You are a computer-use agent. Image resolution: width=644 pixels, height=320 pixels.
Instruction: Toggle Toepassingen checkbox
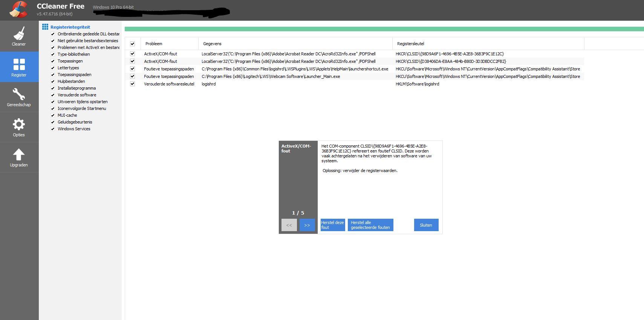coord(53,61)
